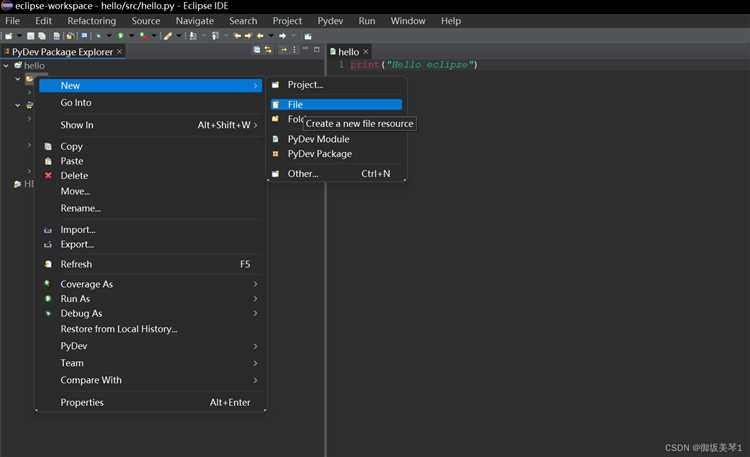Click the Debug As bug icon
The height and width of the screenshot is (457, 750).
(48, 313)
